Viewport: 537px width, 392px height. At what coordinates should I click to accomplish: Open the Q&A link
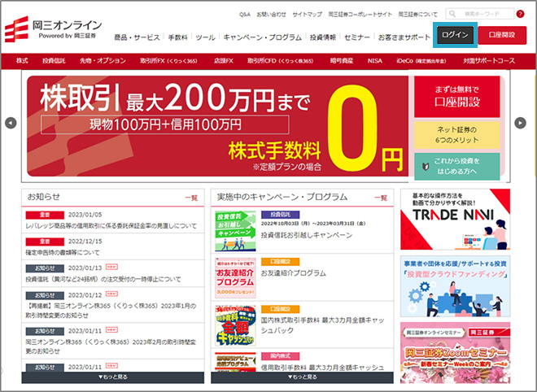(245, 15)
